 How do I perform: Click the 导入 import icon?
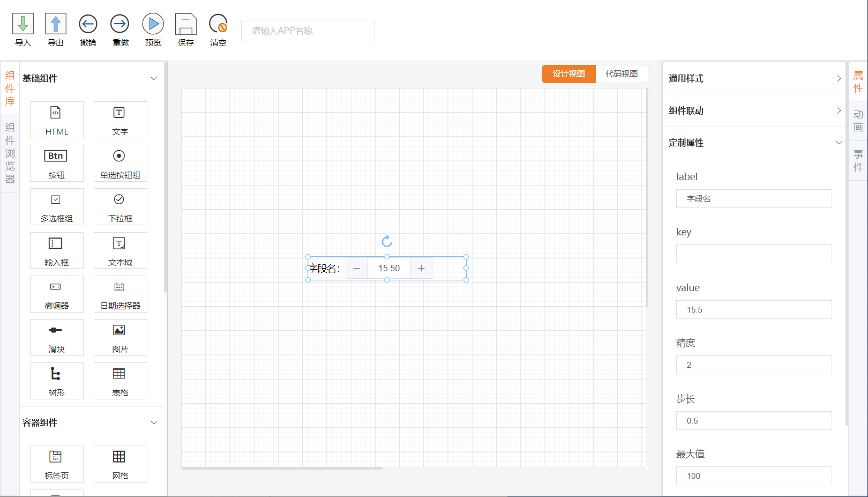23,24
